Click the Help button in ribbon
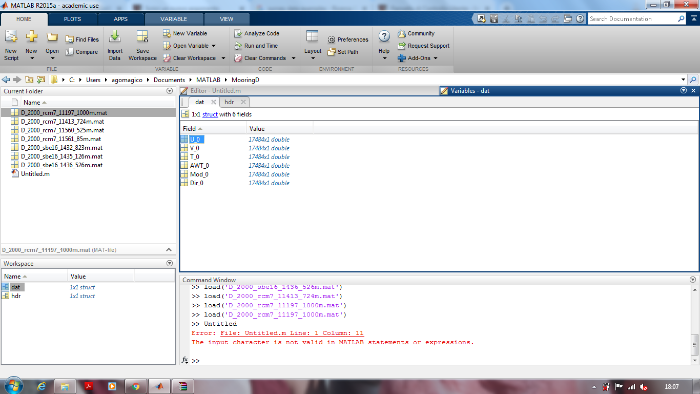This screenshot has height=394, width=700. [384, 46]
